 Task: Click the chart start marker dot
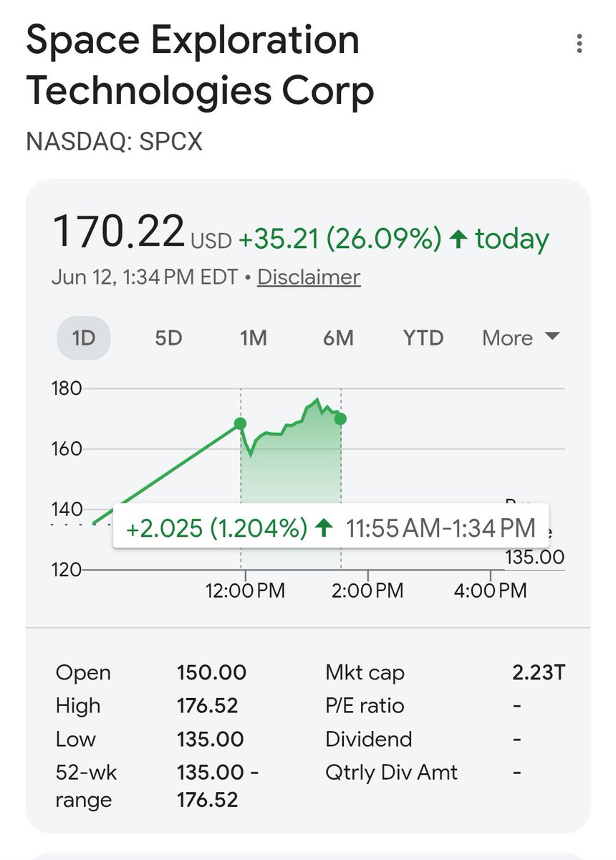click(x=240, y=424)
